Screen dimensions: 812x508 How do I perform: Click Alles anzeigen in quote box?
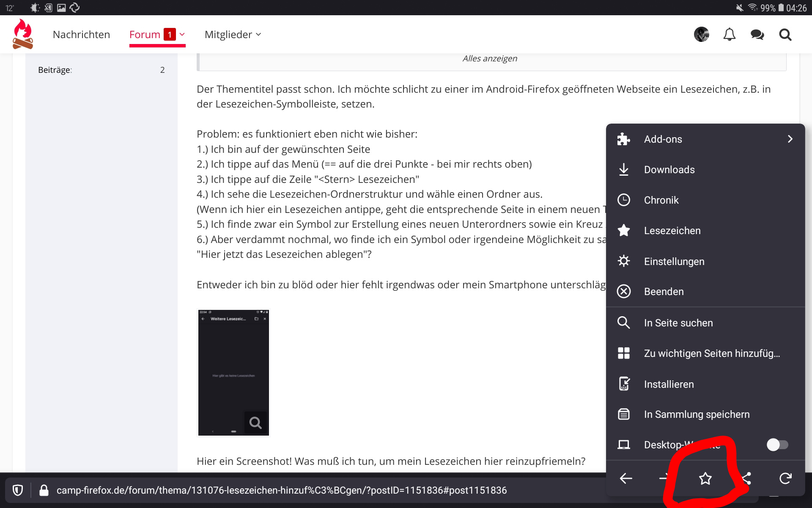pos(490,58)
